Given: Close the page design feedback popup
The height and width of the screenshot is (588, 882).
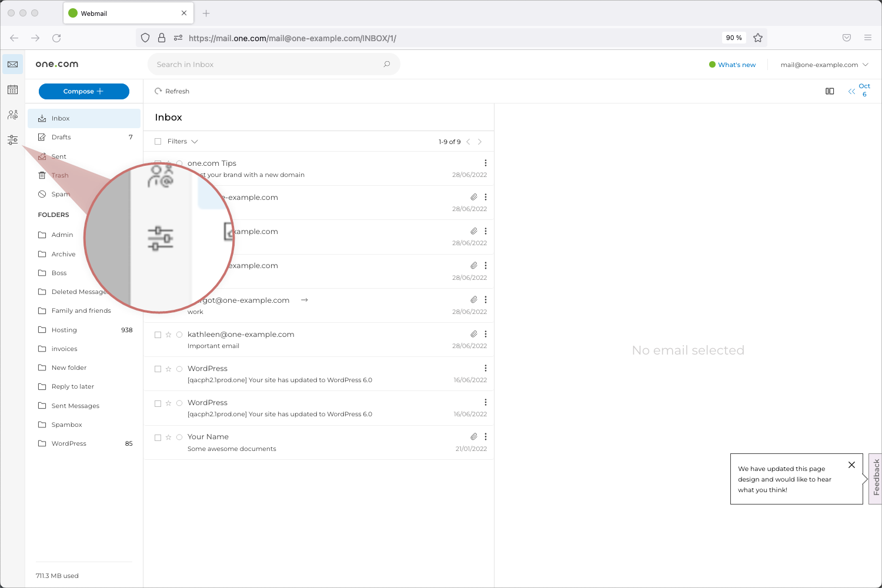Looking at the screenshot, I should coord(851,465).
